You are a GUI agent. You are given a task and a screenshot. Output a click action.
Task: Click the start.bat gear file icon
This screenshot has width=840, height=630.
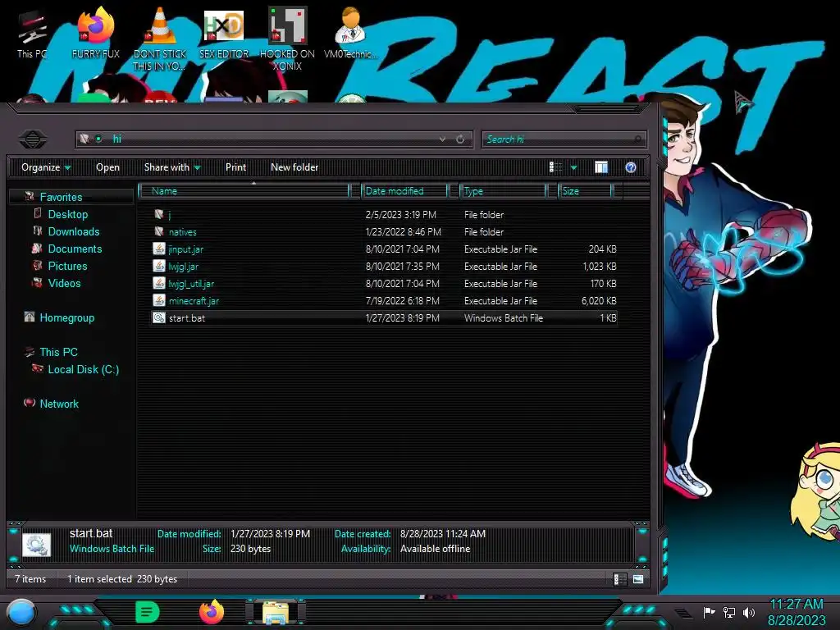(x=158, y=317)
